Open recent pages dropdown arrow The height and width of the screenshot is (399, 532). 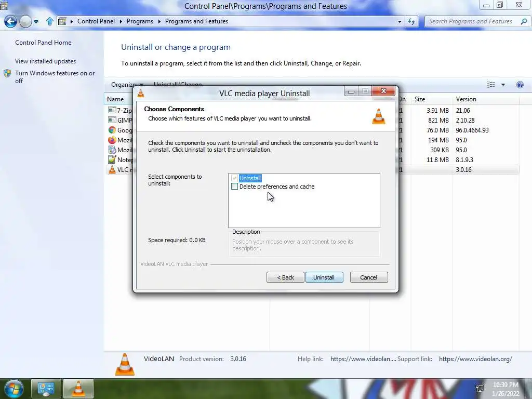pyautogui.click(x=36, y=22)
